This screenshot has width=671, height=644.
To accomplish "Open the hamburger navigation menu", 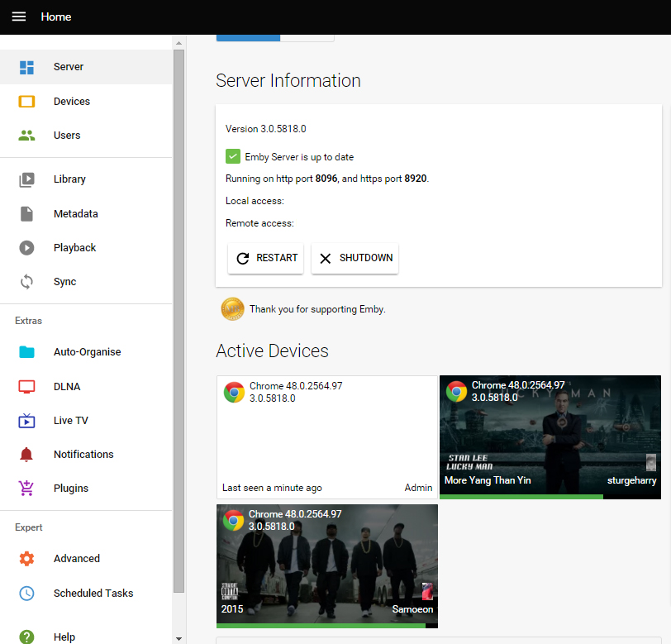I will pos(18,17).
